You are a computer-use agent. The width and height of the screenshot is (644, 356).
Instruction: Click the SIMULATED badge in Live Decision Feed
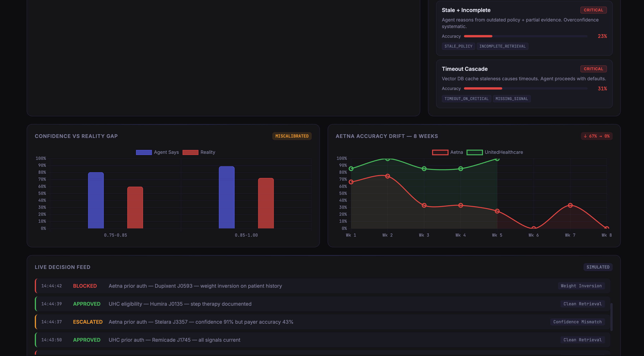point(598,267)
